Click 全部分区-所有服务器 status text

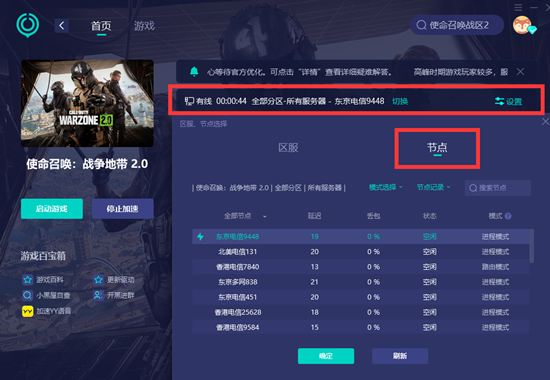click(289, 101)
